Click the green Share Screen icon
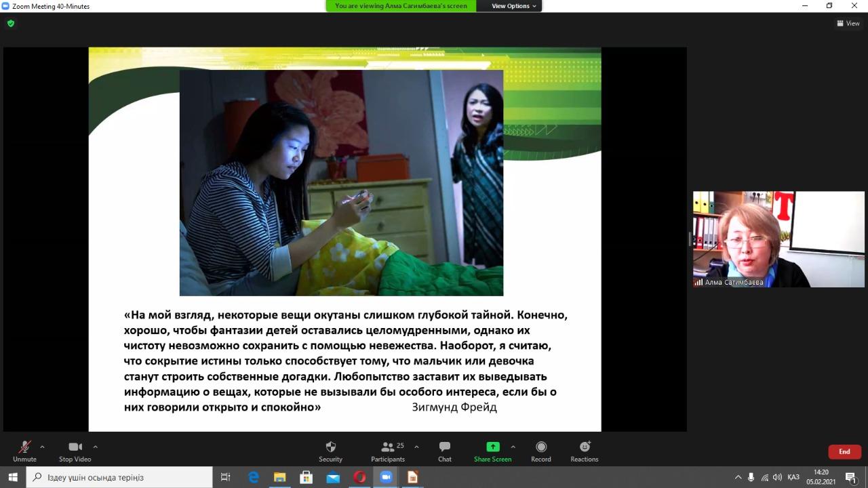Image resolution: width=868 pixels, height=488 pixels. click(x=493, y=447)
